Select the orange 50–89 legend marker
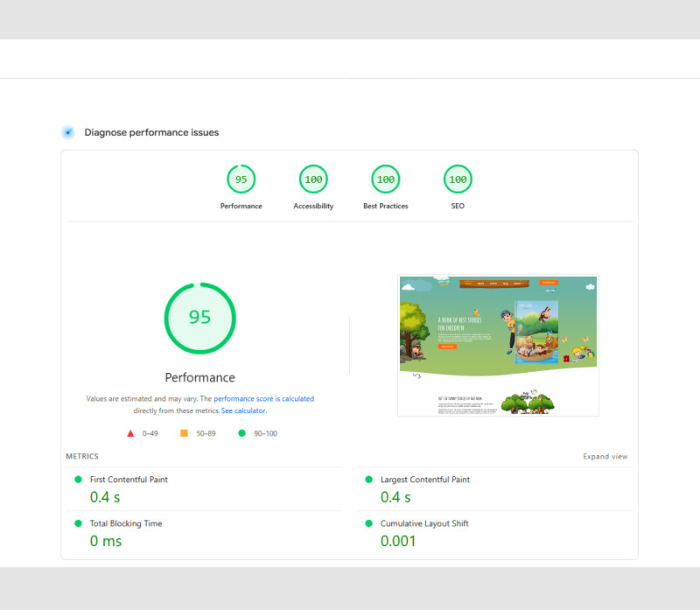 point(184,433)
